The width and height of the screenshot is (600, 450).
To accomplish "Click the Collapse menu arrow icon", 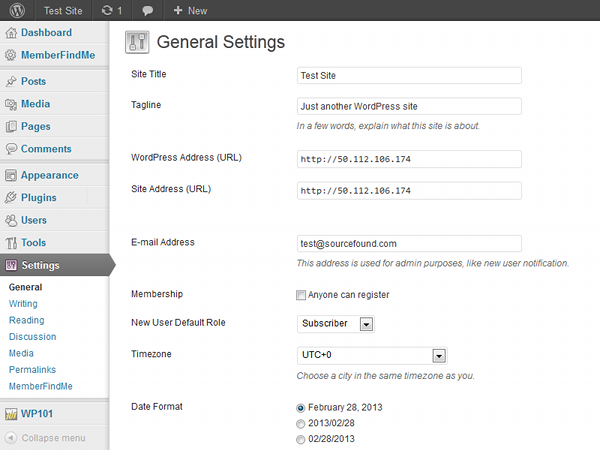I will pyautogui.click(x=11, y=437).
